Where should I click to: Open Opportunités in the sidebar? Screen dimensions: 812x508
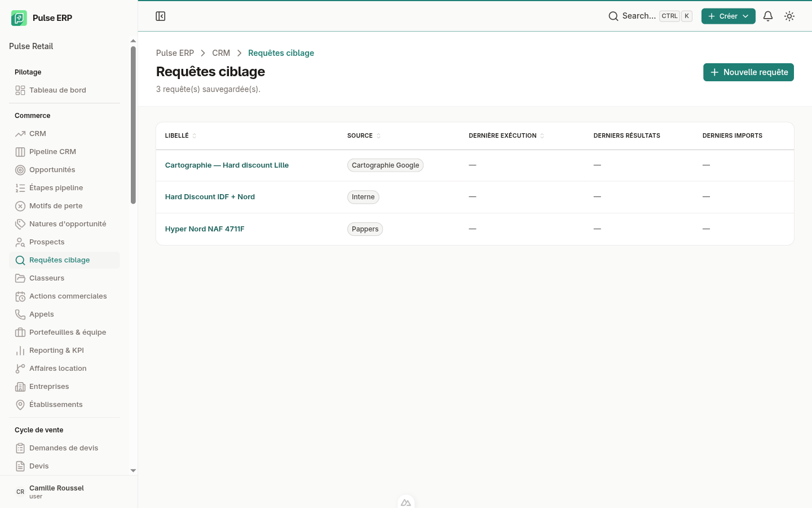point(64,170)
